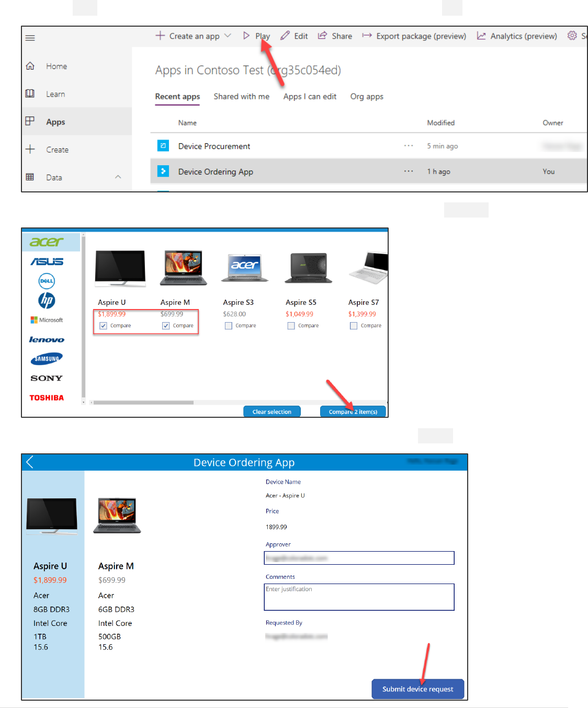Open the Device Ordering App name
The width and height of the screenshot is (588, 708).
point(216,172)
